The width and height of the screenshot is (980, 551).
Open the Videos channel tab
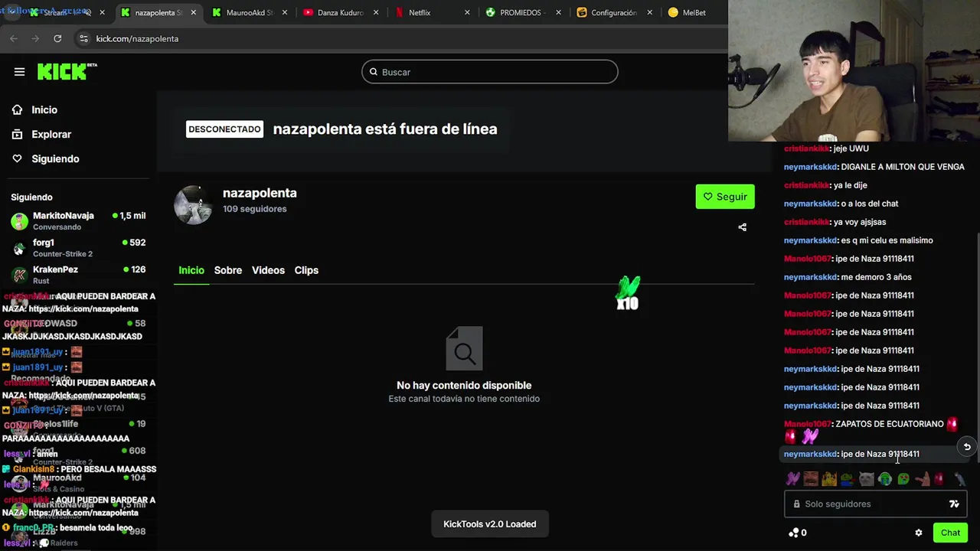[268, 270]
